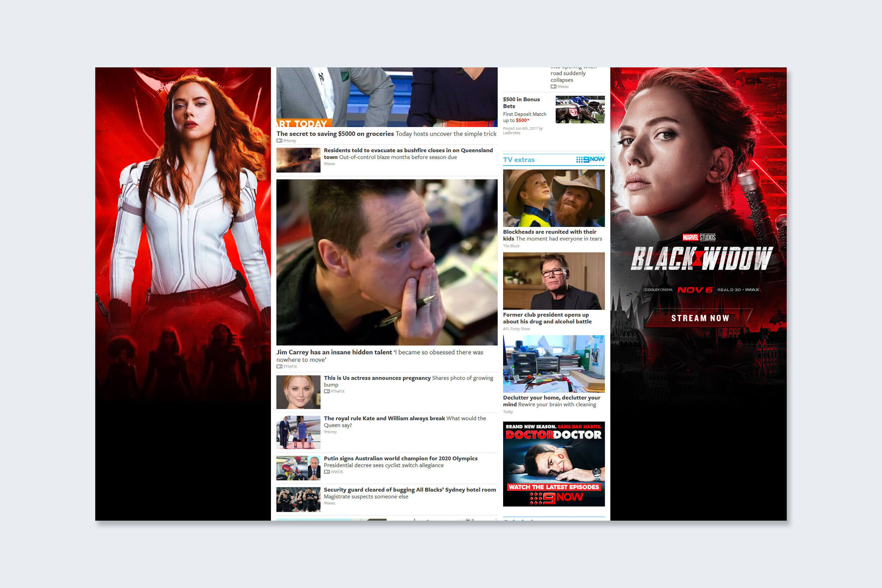Click '9Honey' source under royal rule story
882x588 pixels.
(330, 432)
